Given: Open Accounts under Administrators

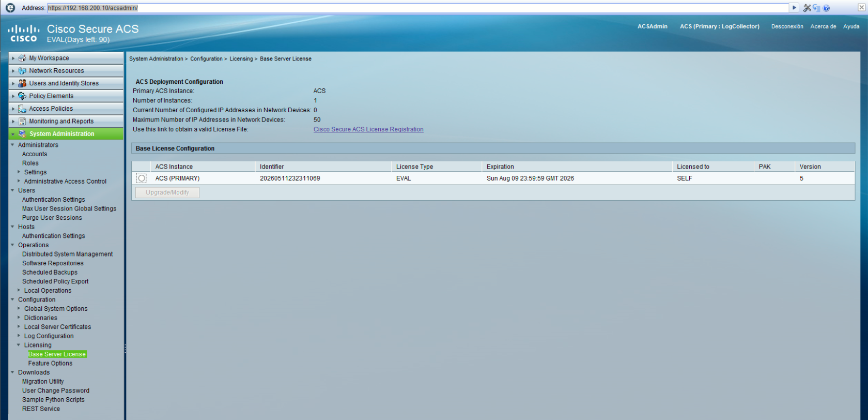Looking at the screenshot, I should [x=35, y=154].
